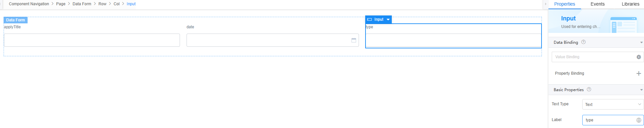Collapse the Data Binding section

point(641,42)
